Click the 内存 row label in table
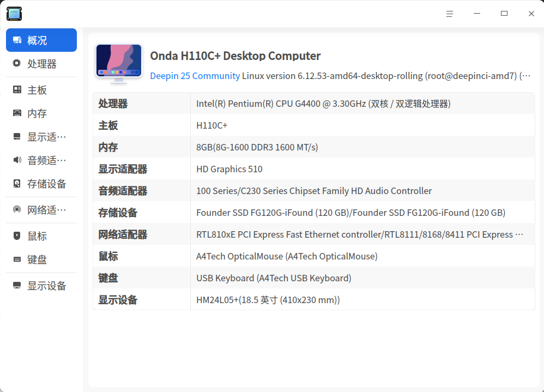This screenshot has width=544, height=392. point(108,147)
